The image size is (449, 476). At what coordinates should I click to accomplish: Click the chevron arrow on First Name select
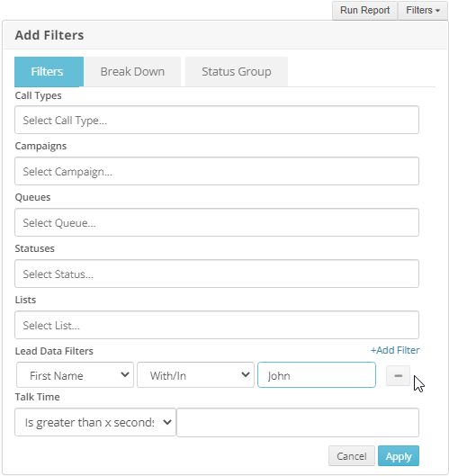(x=125, y=375)
